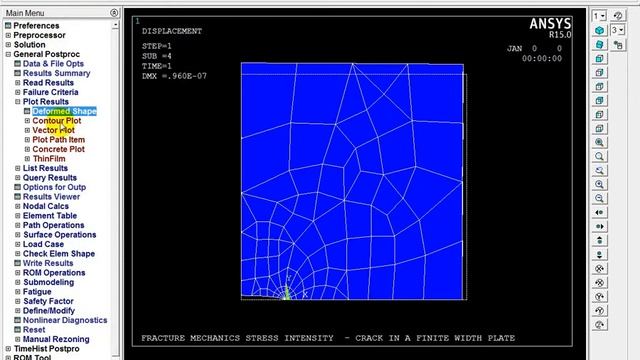Expand the Solution tree node
Image resolution: width=640 pixels, height=360 pixels.
click(8, 45)
